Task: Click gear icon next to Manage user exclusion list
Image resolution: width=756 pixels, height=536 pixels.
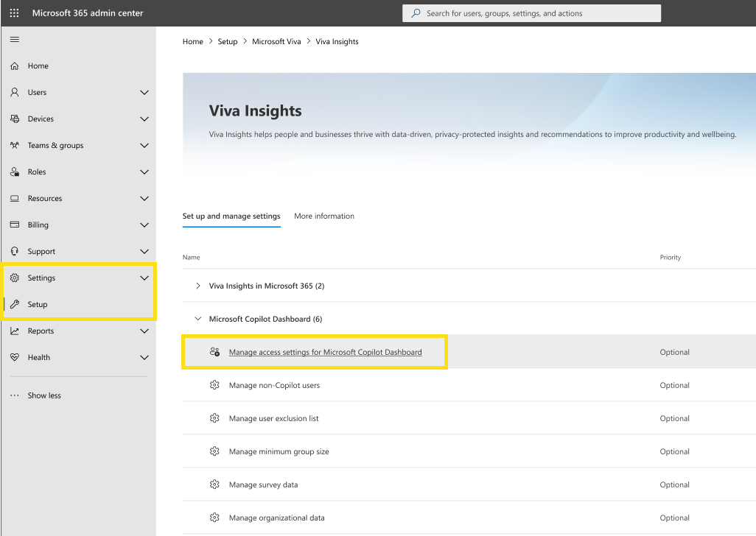Action: coord(214,418)
